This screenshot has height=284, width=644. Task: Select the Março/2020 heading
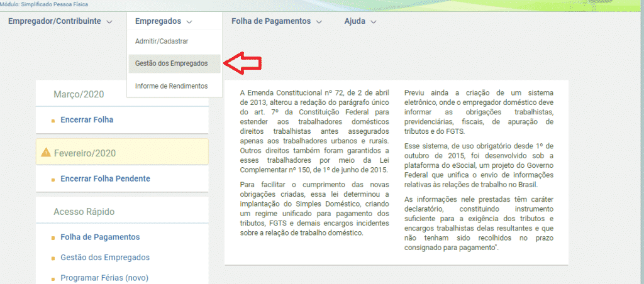79,94
